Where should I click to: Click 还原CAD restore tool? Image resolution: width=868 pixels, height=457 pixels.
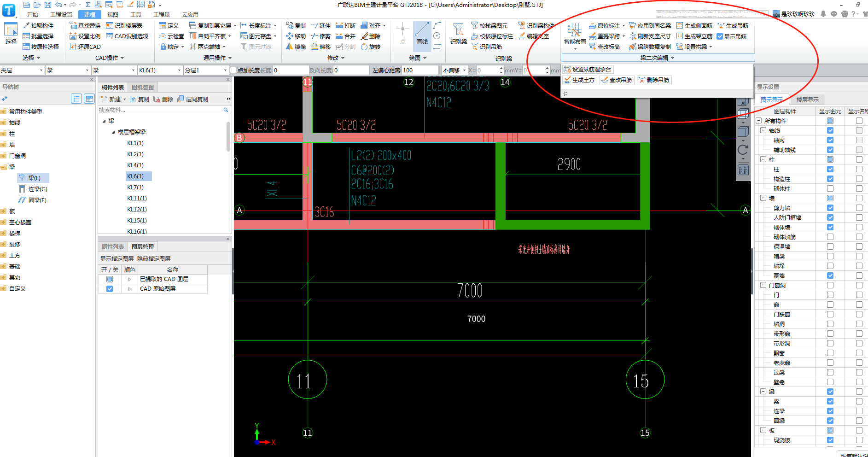click(x=85, y=47)
